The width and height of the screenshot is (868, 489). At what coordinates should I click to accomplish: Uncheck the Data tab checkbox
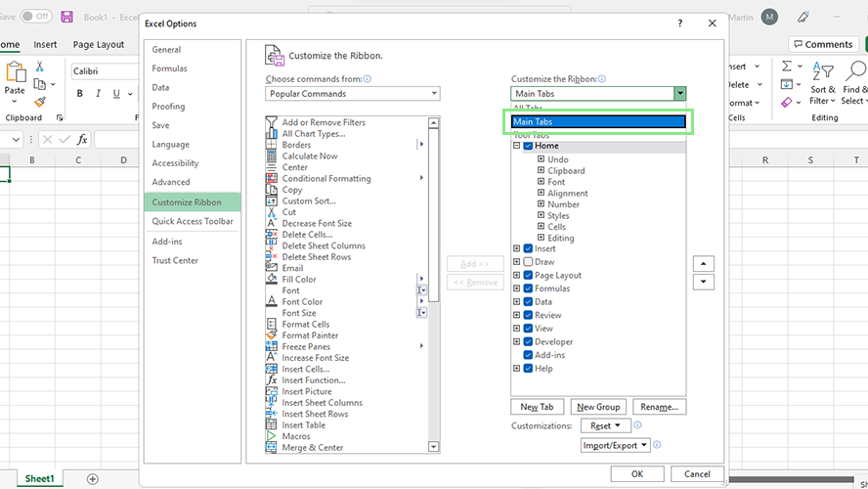click(528, 302)
